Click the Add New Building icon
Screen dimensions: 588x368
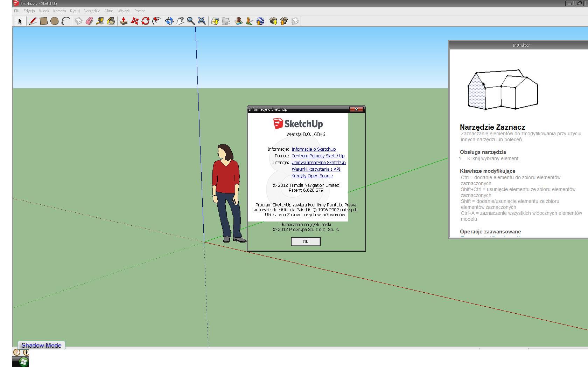click(239, 21)
